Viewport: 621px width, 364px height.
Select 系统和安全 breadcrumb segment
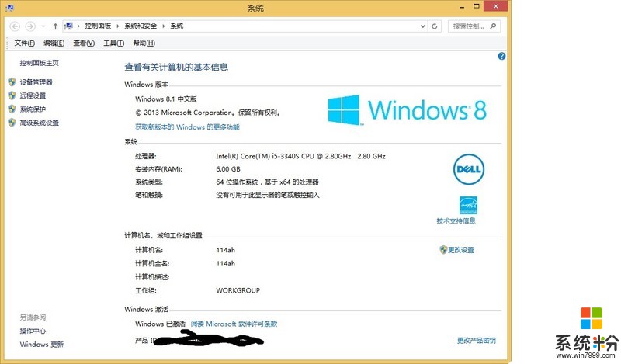click(141, 26)
